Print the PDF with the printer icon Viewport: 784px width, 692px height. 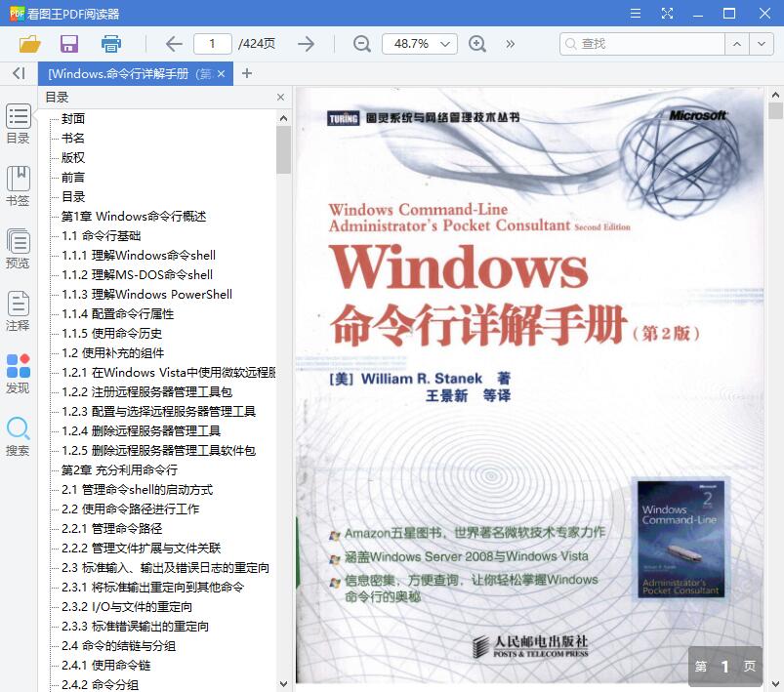point(111,44)
